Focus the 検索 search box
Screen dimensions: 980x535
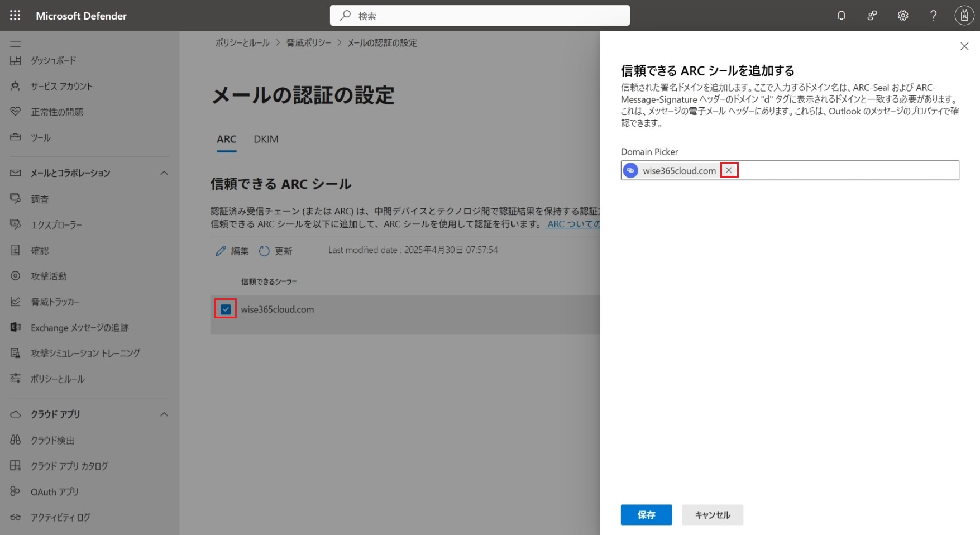(x=480, y=16)
